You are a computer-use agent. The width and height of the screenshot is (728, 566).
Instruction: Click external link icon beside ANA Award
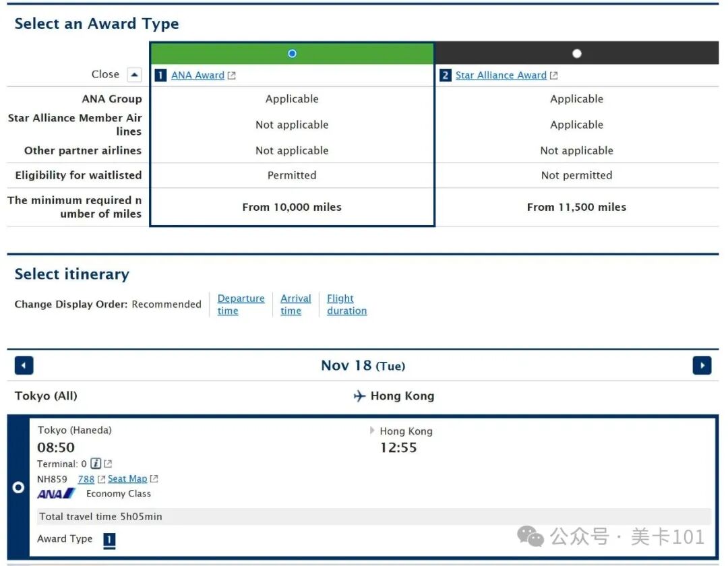(232, 75)
